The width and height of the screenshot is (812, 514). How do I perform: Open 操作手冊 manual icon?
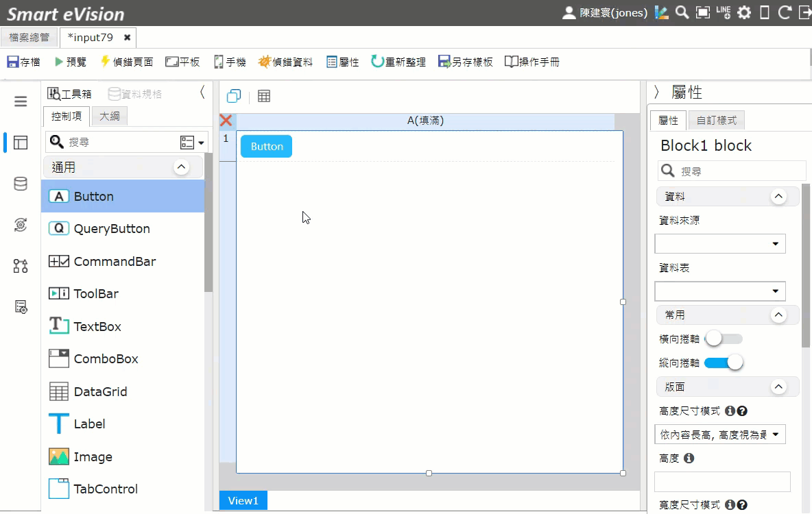511,62
